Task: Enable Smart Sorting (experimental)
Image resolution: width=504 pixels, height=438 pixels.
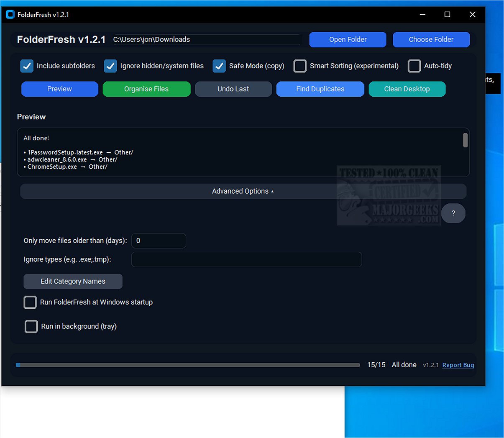Action: pos(300,66)
